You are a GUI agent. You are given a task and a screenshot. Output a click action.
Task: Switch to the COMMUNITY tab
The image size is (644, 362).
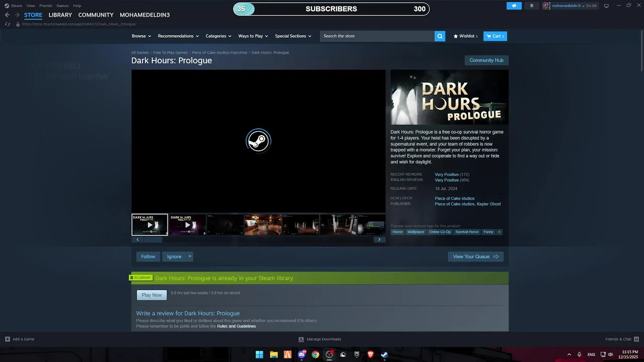point(96,15)
